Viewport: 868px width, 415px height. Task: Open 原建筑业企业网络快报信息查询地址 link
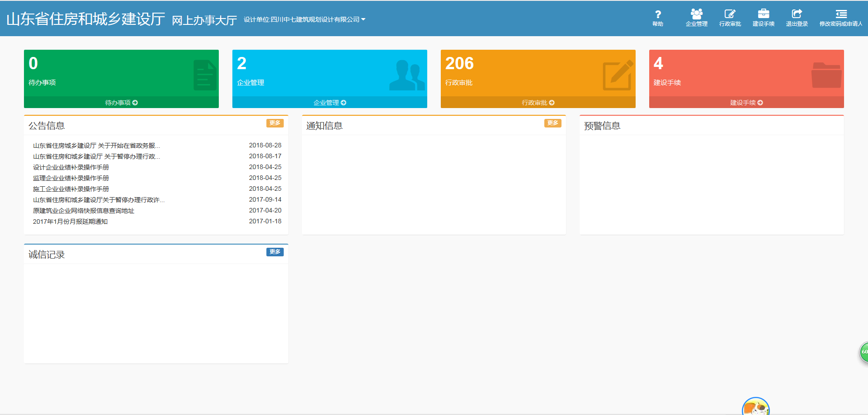(84, 211)
